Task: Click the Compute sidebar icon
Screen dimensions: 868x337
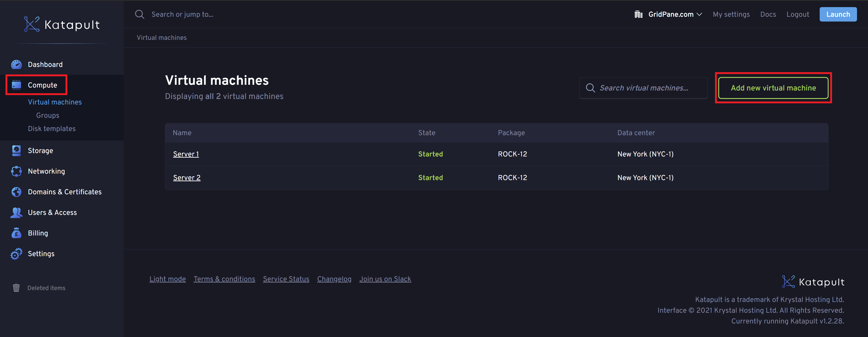Action: [x=16, y=85]
